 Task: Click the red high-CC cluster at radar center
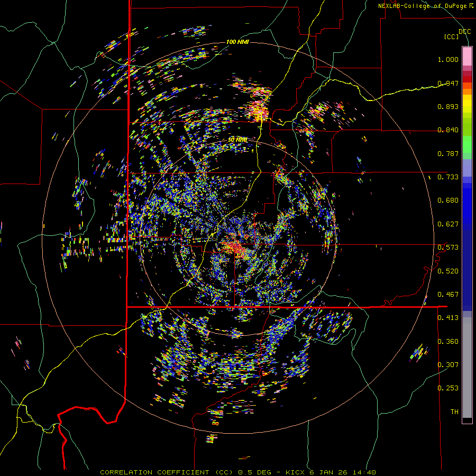(235, 247)
